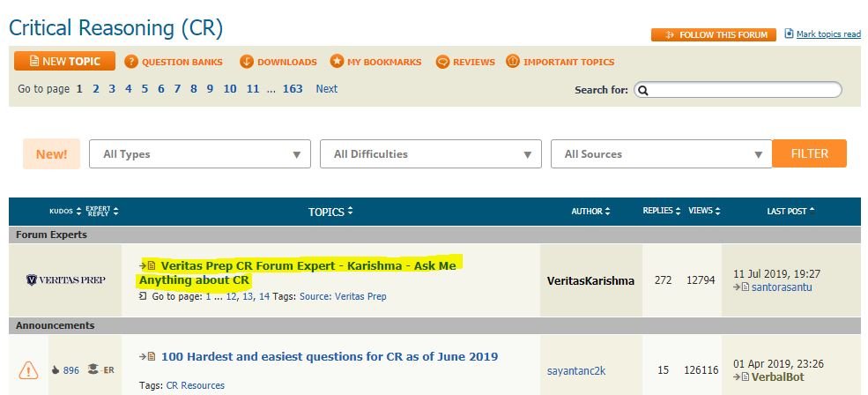868x395 pixels.
Task: Click the Important Topics icon
Action: coord(513,62)
